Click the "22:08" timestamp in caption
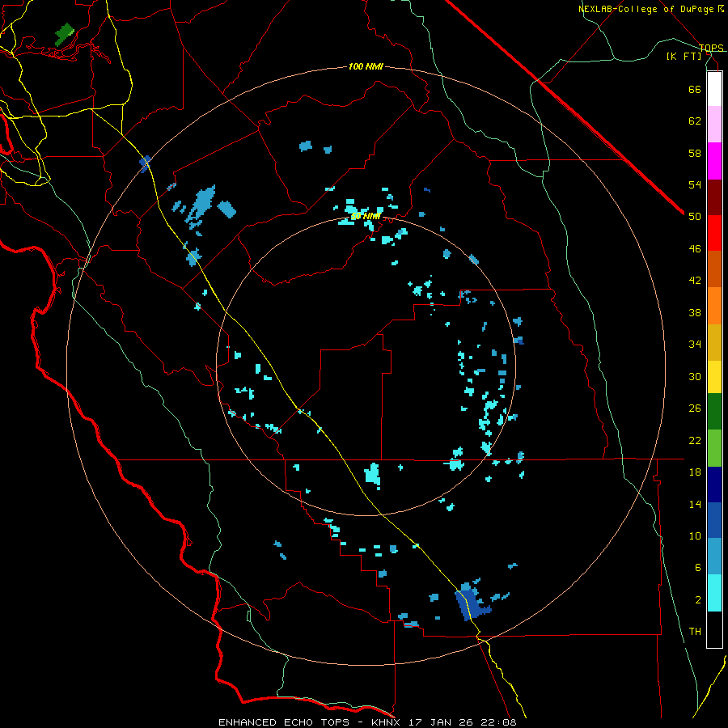 click(x=500, y=722)
